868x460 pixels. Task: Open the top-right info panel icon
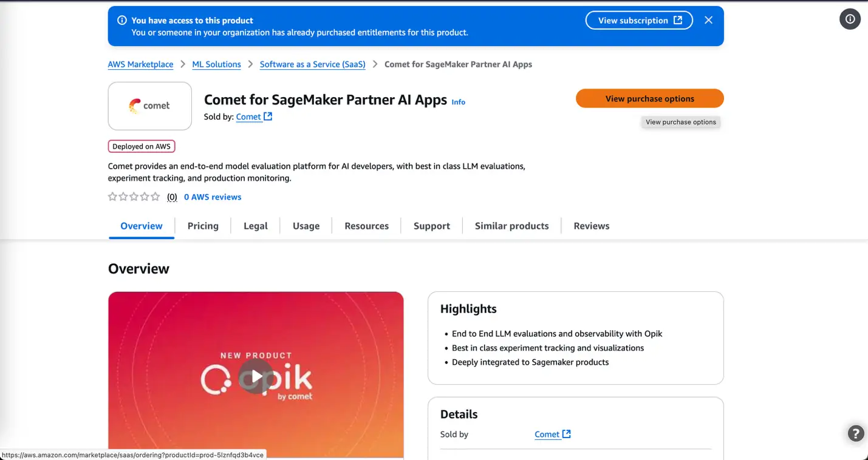850,19
